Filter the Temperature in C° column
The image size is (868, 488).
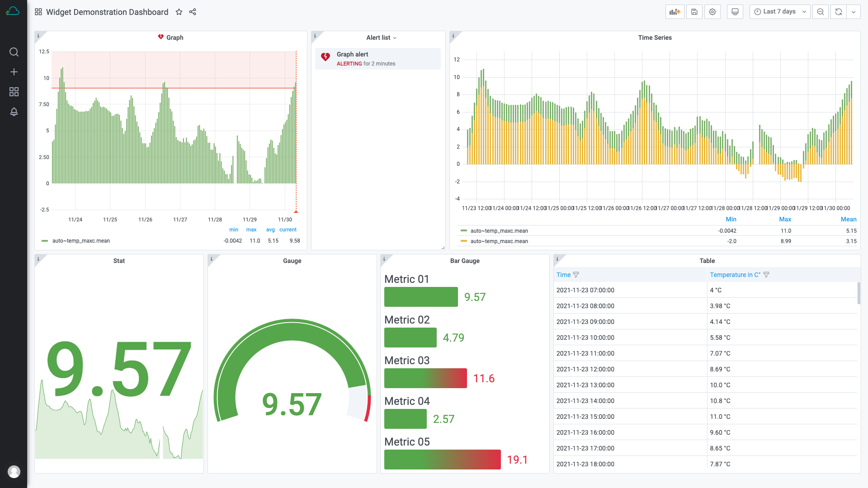click(766, 275)
